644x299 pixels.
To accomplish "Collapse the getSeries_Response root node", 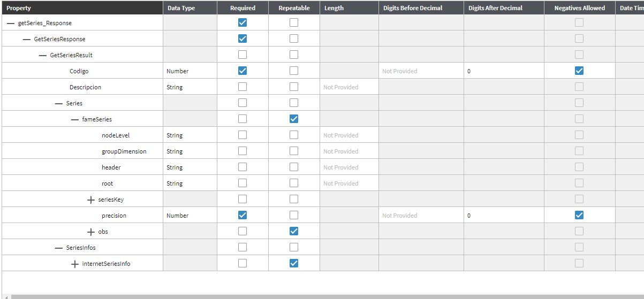I will point(10,23).
